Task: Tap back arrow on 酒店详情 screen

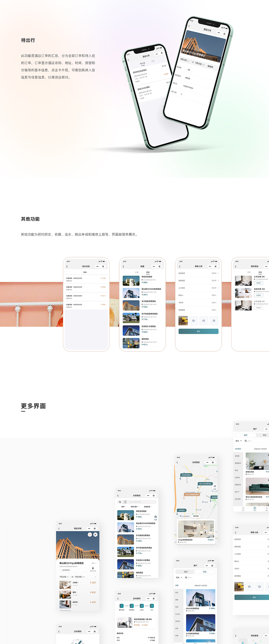Action: (x=59, y=528)
